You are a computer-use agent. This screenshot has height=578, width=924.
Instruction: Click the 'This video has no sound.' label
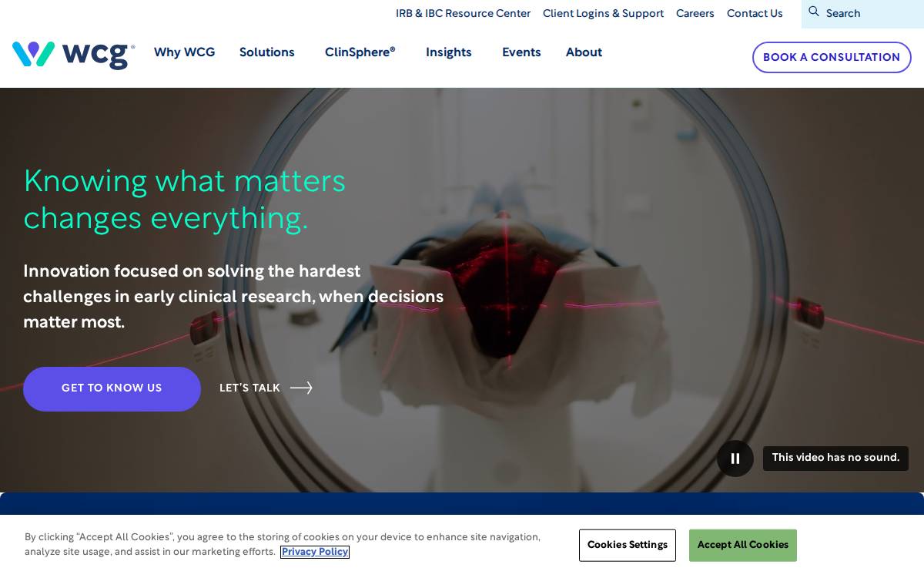coord(835,458)
